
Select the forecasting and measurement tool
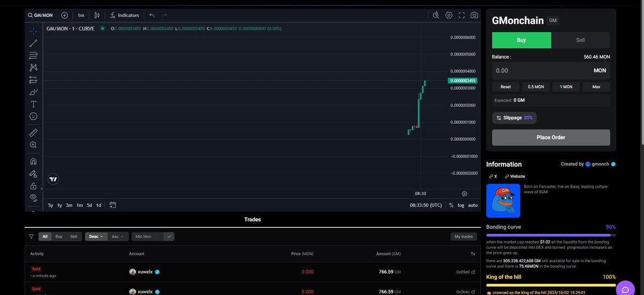click(x=33, y=80)
